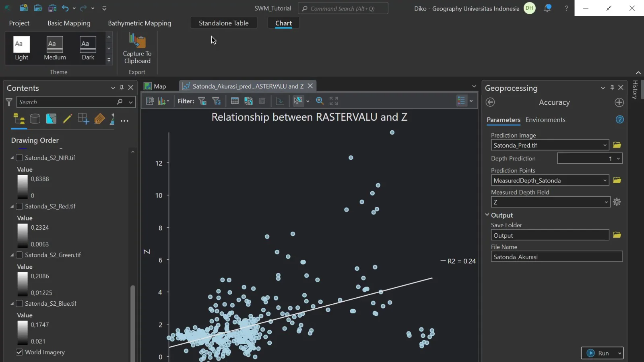Image resolution: width=644 pixels, height=362 pixels.
Task: Click File Name field Satonda_Akurasi
Action: (557, 257)
